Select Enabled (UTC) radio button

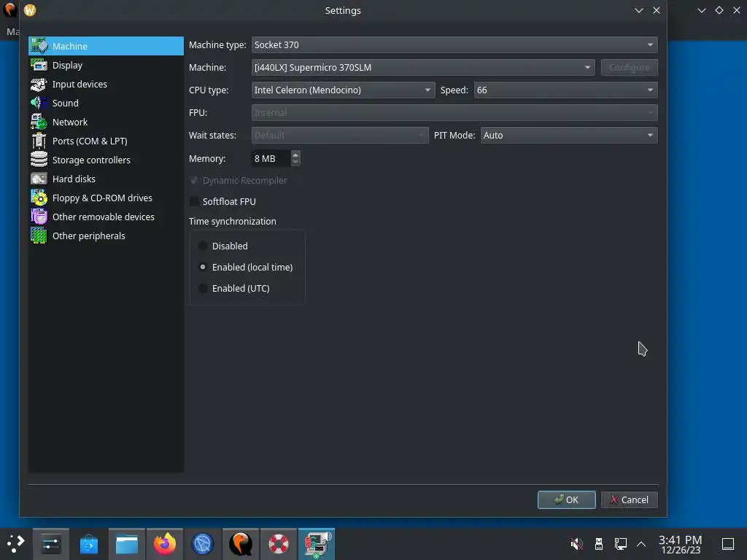[203, 288]
